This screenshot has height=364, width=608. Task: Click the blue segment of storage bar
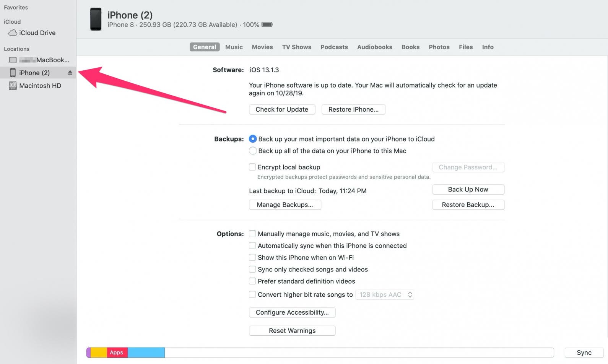146,353
